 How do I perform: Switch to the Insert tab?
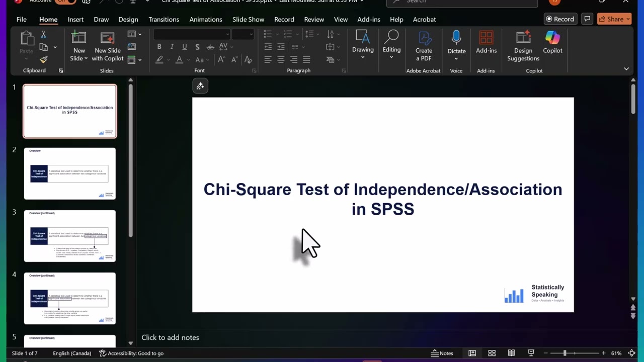(75, 19)
